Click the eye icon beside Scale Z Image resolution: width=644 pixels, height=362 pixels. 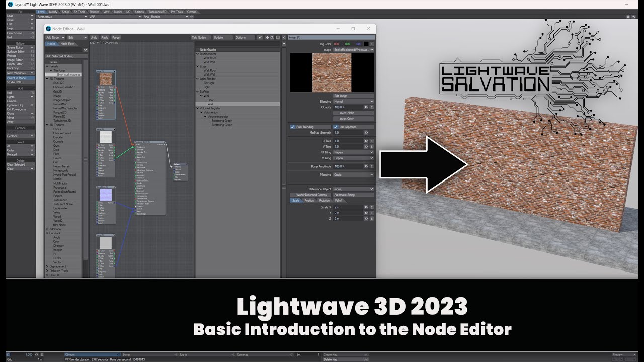[x=366, y=219]
